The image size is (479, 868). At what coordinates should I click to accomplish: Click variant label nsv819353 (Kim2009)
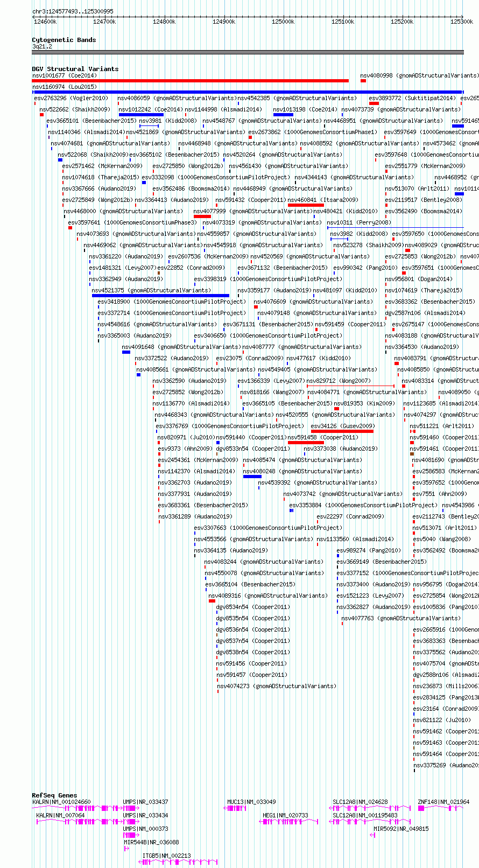pos(364,403)
